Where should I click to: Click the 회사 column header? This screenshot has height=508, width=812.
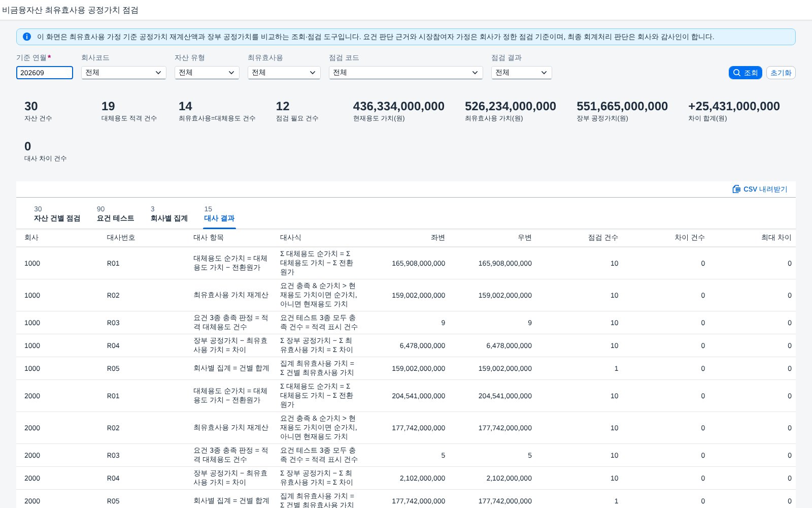[x=31, y=237]
